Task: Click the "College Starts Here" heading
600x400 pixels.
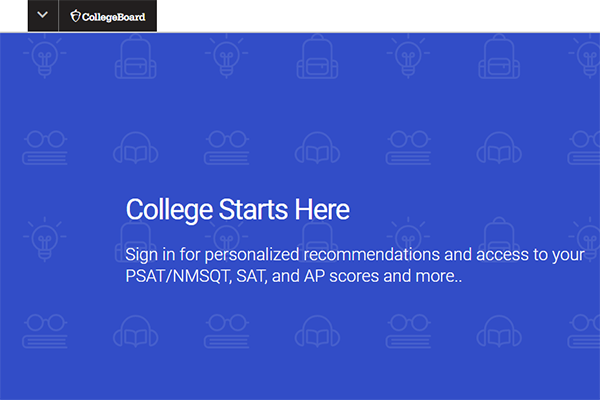Action: click(x=237, y=210)
